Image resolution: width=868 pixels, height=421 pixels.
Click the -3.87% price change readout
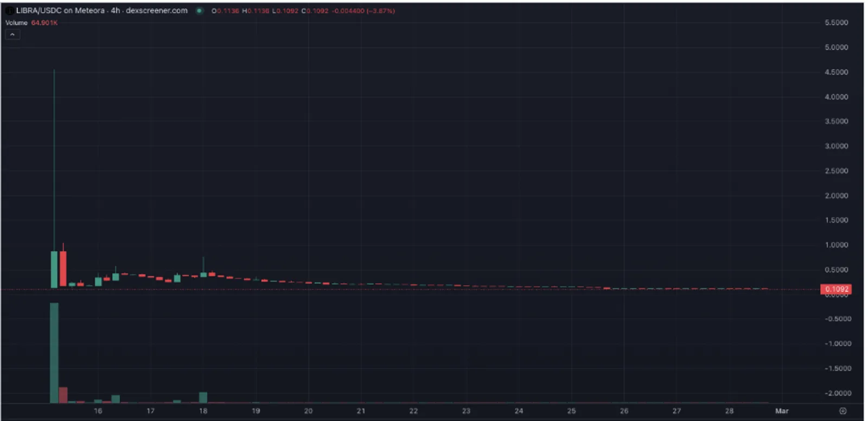pos(381,11)
